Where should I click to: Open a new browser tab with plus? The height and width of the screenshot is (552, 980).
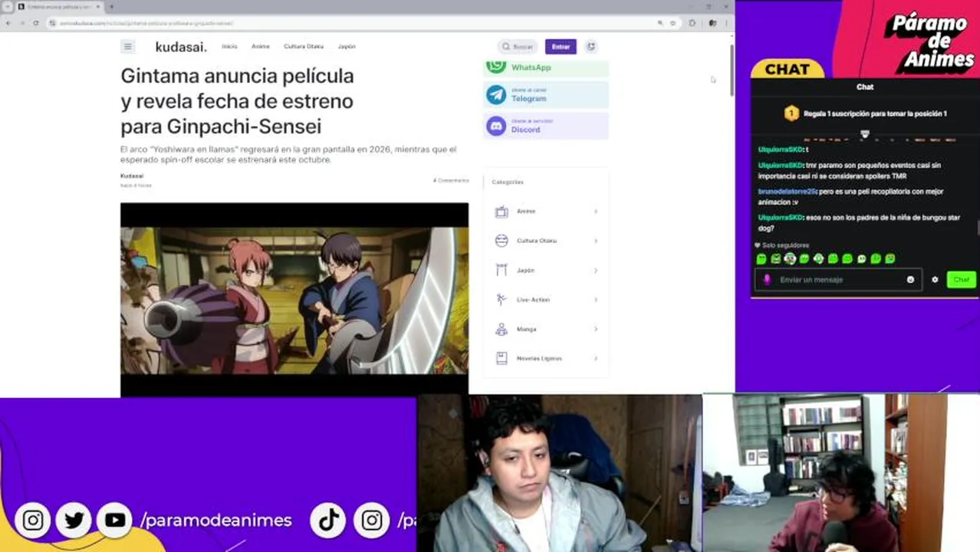(x=112, y=6)
